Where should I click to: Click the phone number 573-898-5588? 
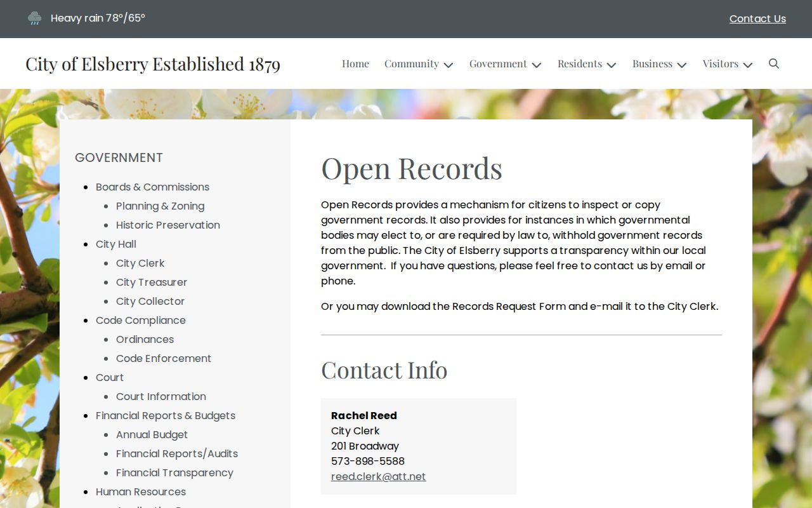[x=368, y=461]
